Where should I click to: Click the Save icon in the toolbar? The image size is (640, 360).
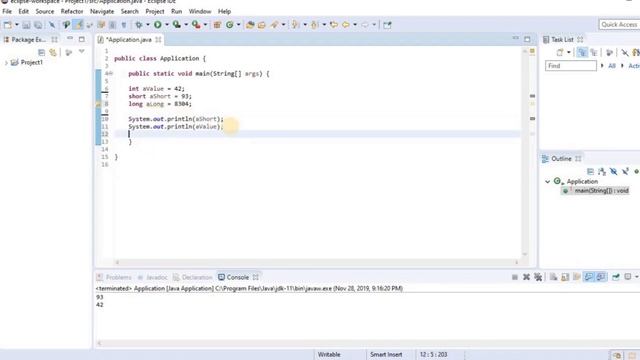coord(26,25)
